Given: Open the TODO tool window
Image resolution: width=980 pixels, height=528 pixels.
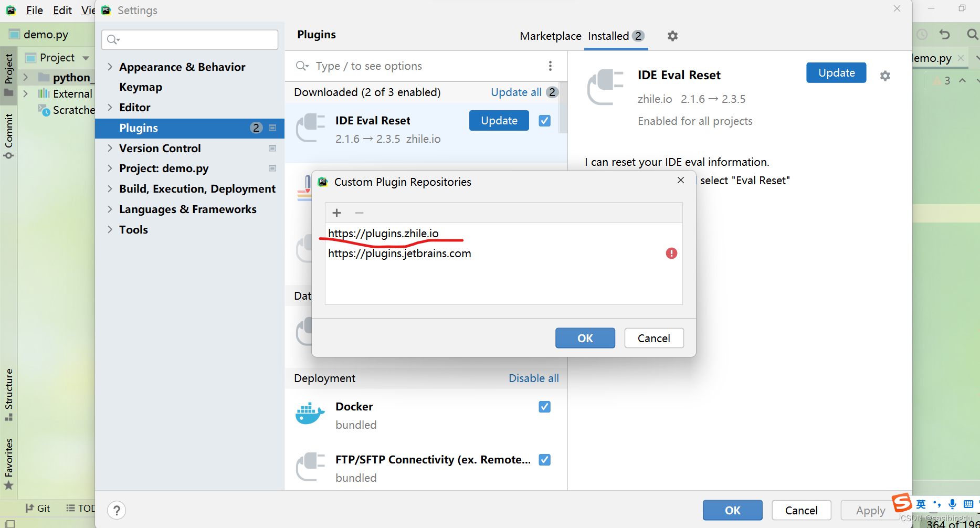Looking at the screenshot, I should click(81, 508).
